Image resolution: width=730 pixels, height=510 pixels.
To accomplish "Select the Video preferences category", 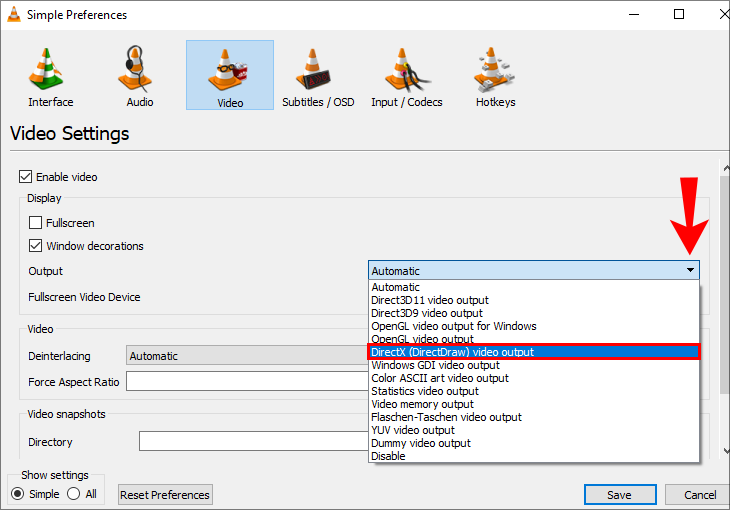I will click(230, 75).
